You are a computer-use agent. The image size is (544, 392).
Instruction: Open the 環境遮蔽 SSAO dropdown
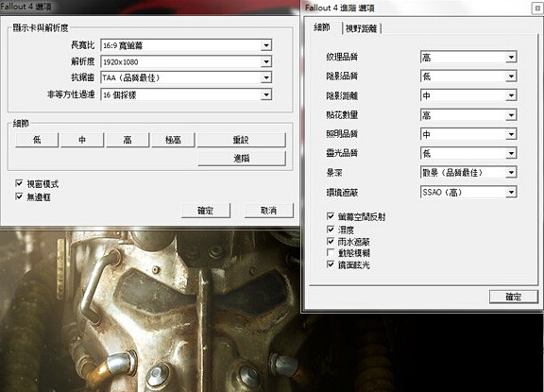[x=468, y=192]
